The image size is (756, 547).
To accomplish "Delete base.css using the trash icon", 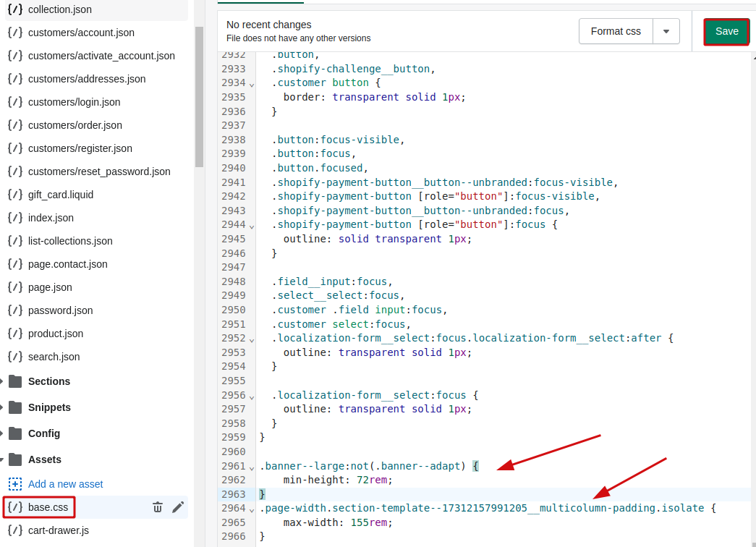I will (x=158, y=507).
